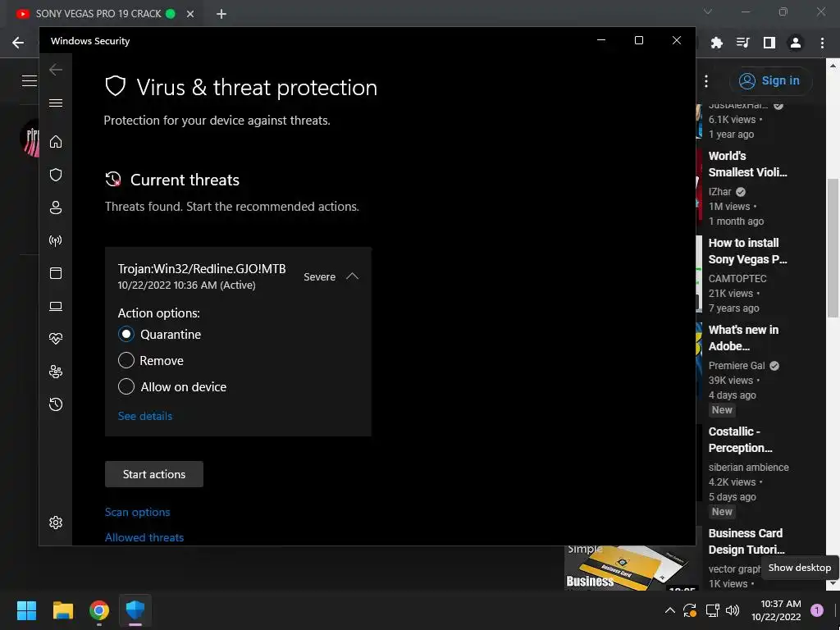Open the network tray icon
Image resolution: width=840 pixels, height=630 pixels.
tap(712, 610)
